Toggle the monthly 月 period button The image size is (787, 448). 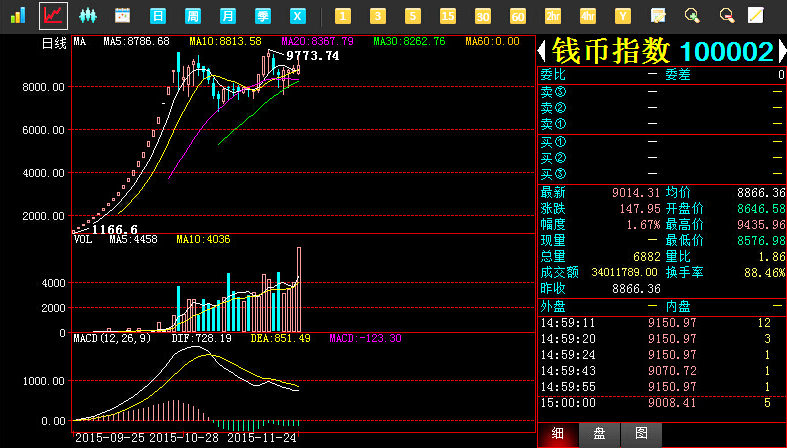click(x=228, y=16)
